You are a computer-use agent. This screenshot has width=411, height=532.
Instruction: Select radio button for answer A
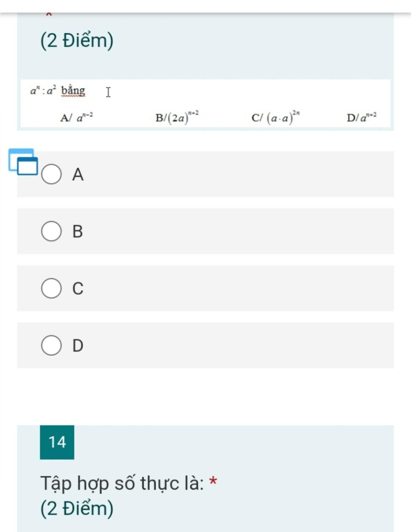(51, 174)
